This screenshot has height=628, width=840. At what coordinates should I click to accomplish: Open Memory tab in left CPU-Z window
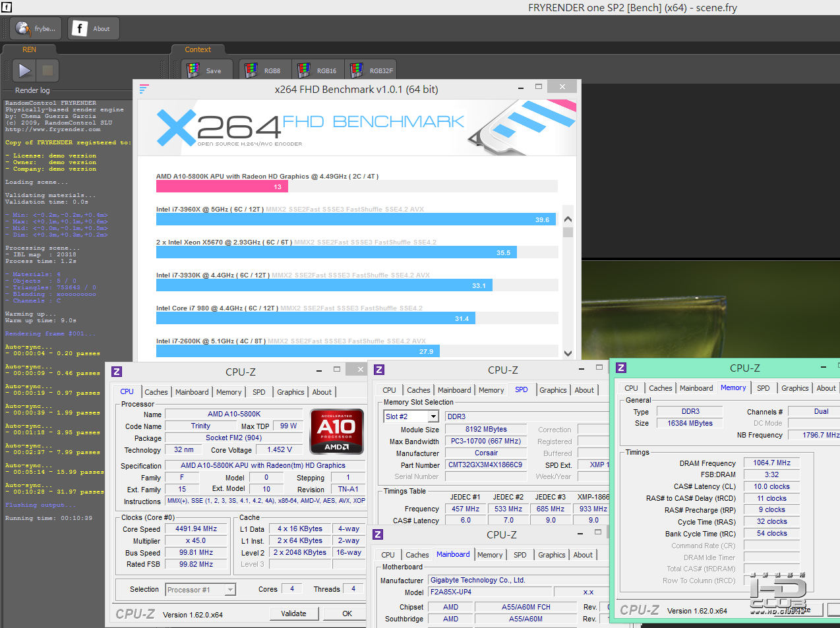coord(229,392)
